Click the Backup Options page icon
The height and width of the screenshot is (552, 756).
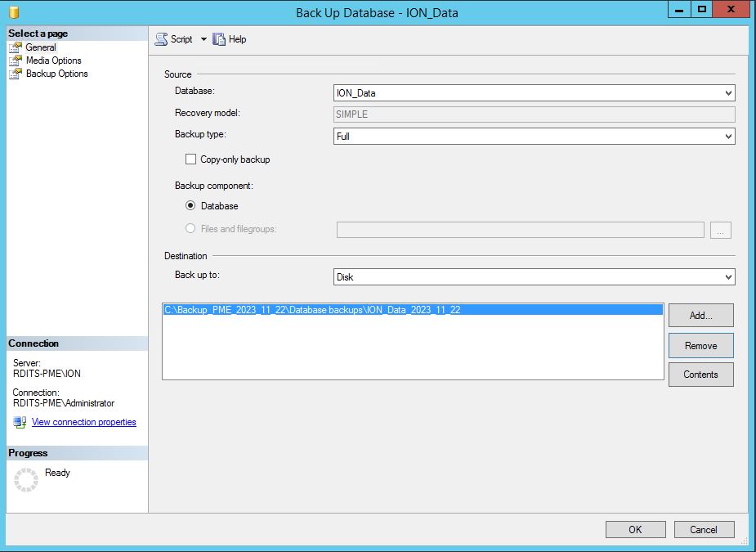[15, 74]
